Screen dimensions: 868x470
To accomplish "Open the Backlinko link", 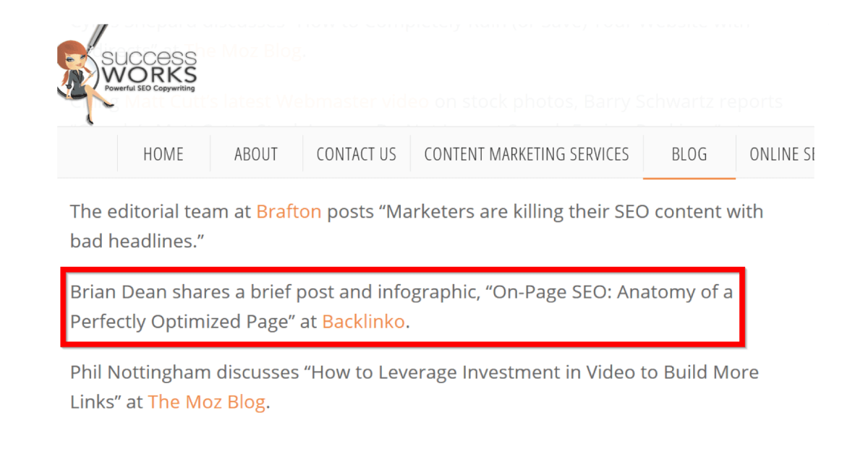I will tap(363, 322).
